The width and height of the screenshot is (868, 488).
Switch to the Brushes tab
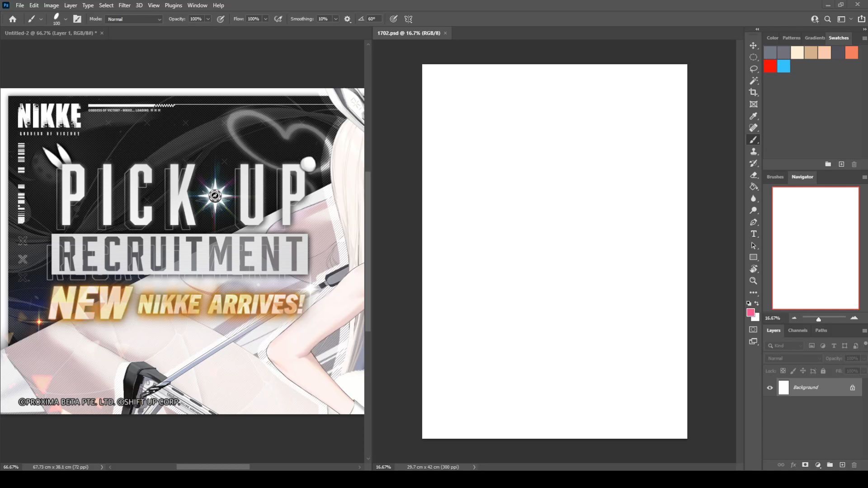[x=775, y=177]
